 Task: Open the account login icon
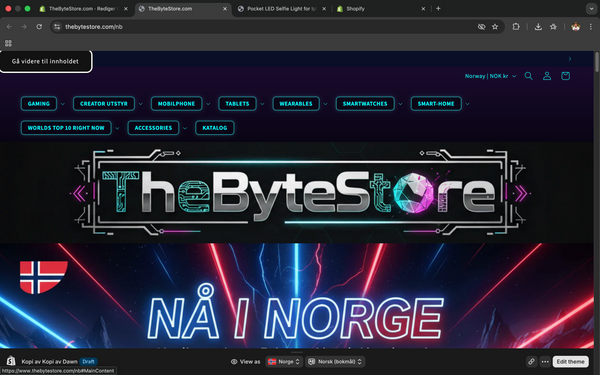[x=547, y=76]
